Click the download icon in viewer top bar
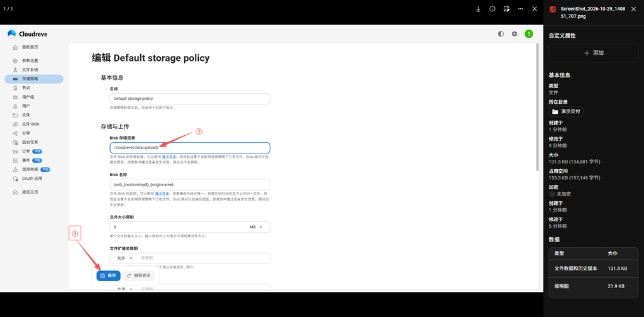Screen dimensions: 644x317 click(x=478, y=9)
